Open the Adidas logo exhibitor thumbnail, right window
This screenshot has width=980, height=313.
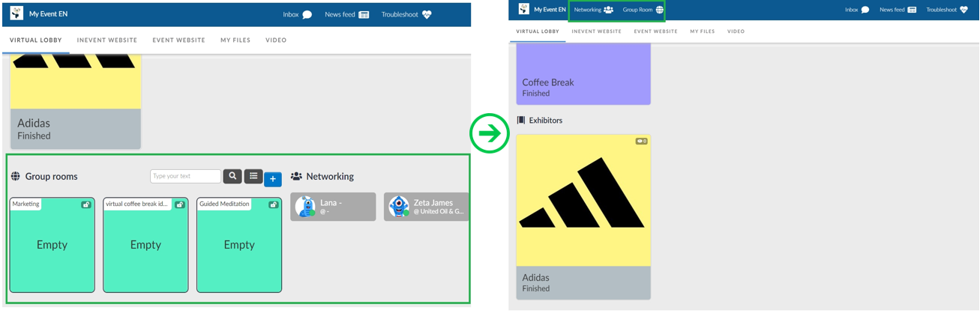pos(583,200)
